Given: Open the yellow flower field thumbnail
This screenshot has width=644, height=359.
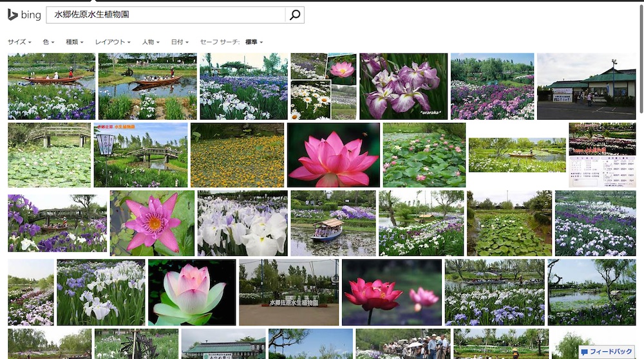Looking at the screenshot, I should pos(237,155).
